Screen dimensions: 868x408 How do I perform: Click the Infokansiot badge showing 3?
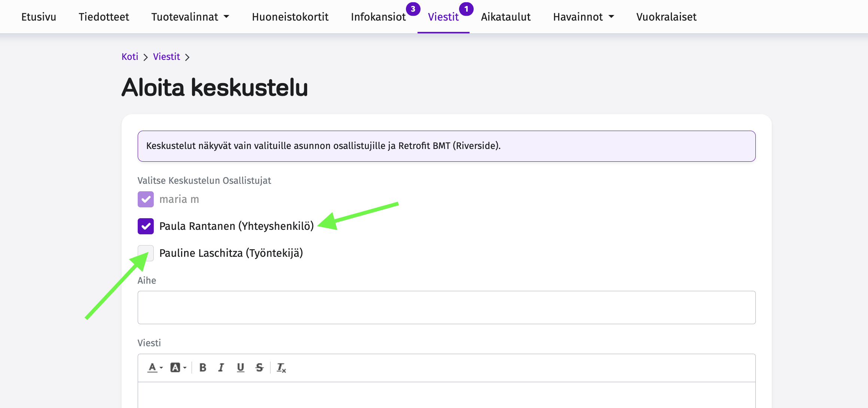tap(413, 9)
